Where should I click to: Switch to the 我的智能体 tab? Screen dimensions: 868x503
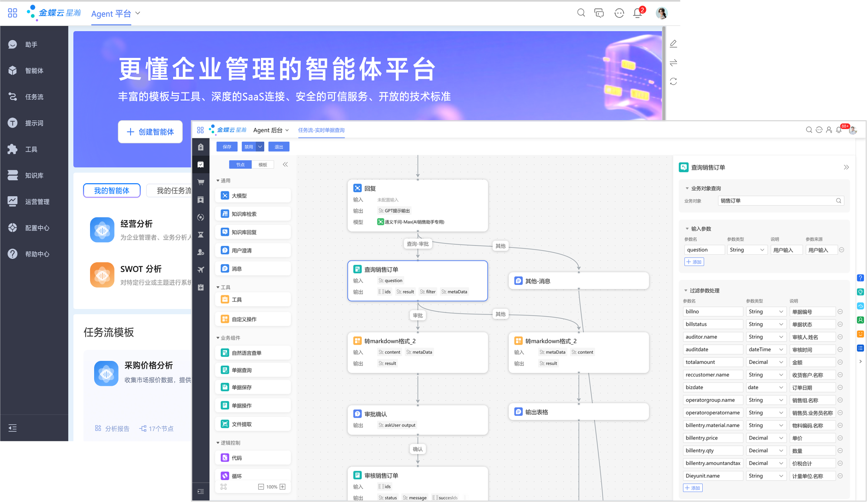(x=112, y=191)
